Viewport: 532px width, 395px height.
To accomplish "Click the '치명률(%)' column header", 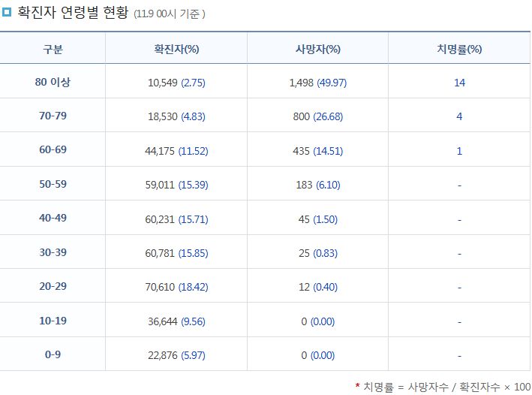I will tap(459, 50).
